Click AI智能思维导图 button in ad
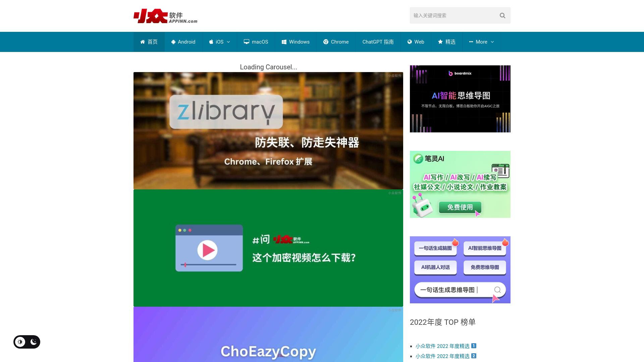Image resolution: width=644 pixels, height=362 pixels. [x=485, y=248]
